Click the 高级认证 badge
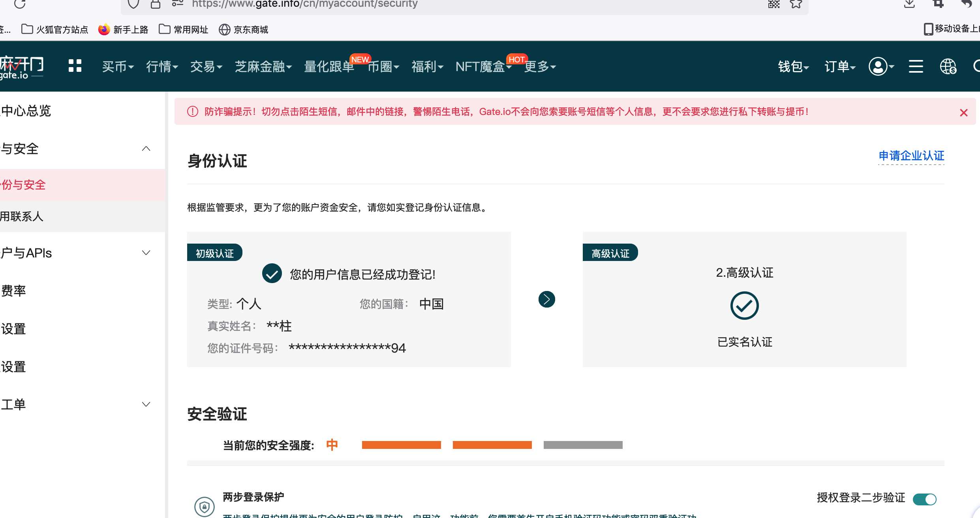Image resolution: width=980 pixels, height=518 pixels. point(610,253)
